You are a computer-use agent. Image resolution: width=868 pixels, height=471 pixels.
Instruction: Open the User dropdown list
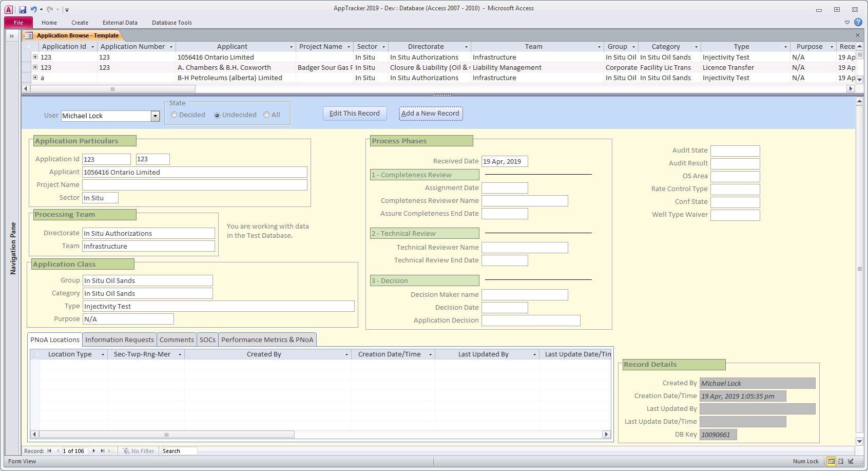pos(155,116)
